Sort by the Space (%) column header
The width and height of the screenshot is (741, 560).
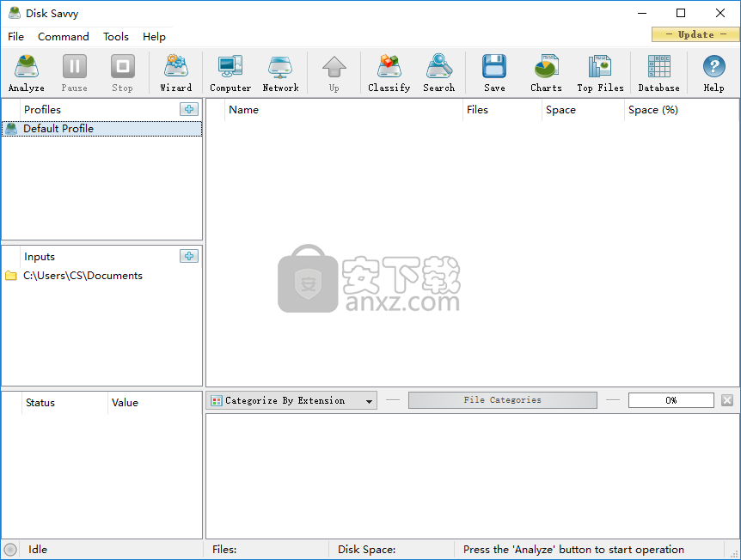coord(681,110)
